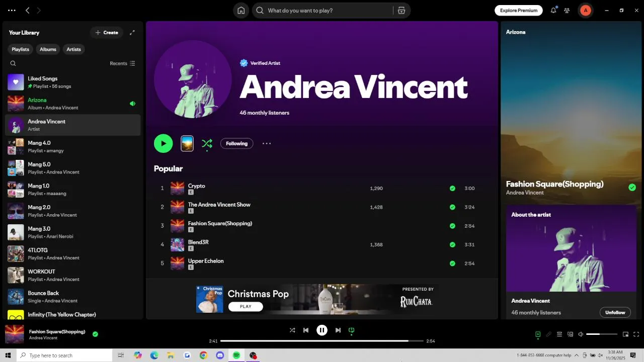Expand Your Library to full view
The height and width of the screenshot is (362, 644).
pyautogui.click(x=132, y=33)
